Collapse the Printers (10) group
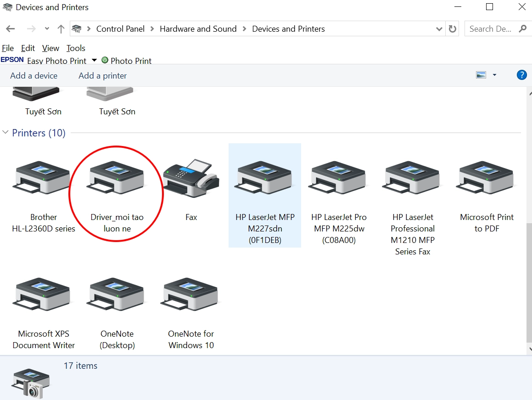 [6, 133]
